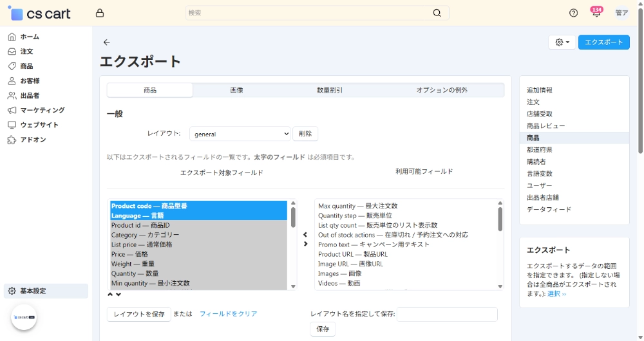Move selected field up with the up caret
Viewport: 644px width, 341px height.
point(110,294)
